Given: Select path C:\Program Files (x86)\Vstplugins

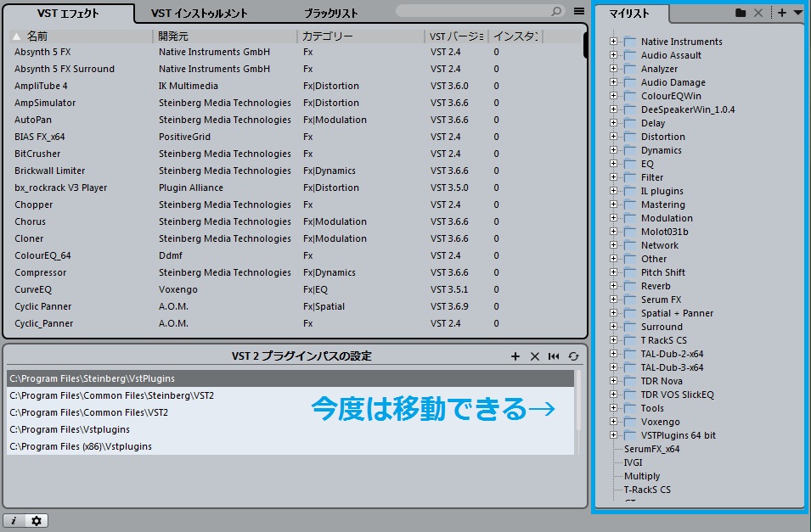Looking at the screenshot, I should 290,446.
